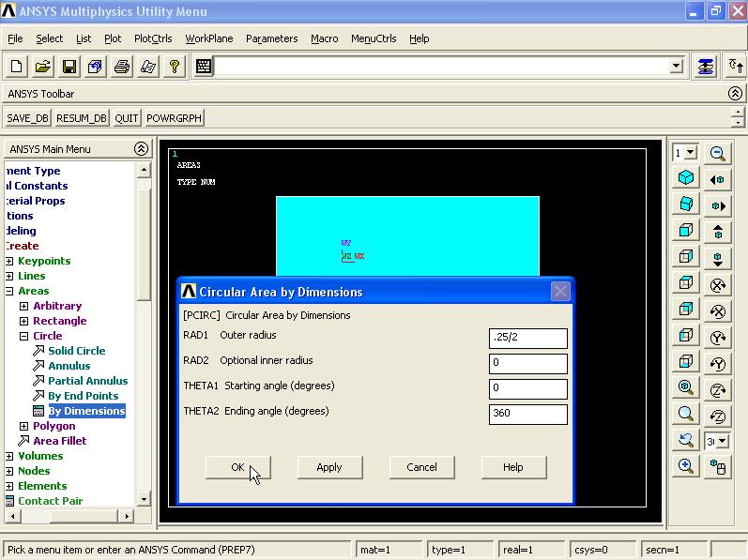This screenshot has height=560, width=748.
Task: Collapse the Circle tree node
Action: coord(23,336)
